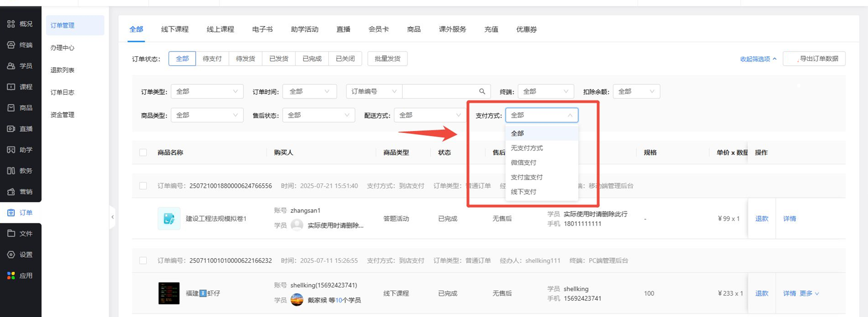Click the search magnifier in order number field
Image resolution: width=868 pixels, height=317 pixels.
pos(482,92)
